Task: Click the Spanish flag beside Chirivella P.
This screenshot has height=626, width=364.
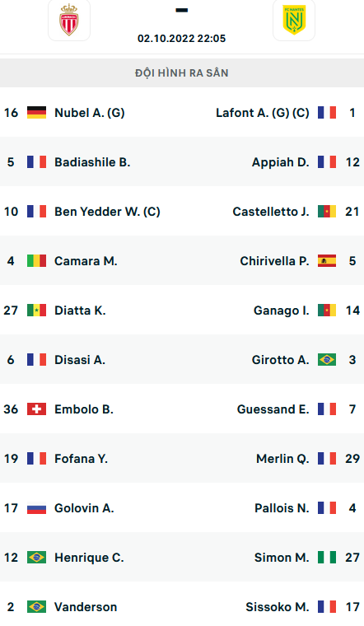Action: [327, 261]
